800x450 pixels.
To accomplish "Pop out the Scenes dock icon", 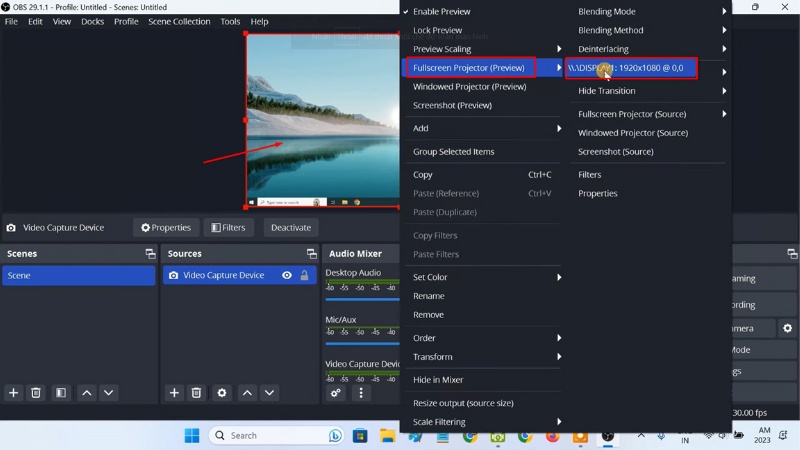I will point(150,254).
